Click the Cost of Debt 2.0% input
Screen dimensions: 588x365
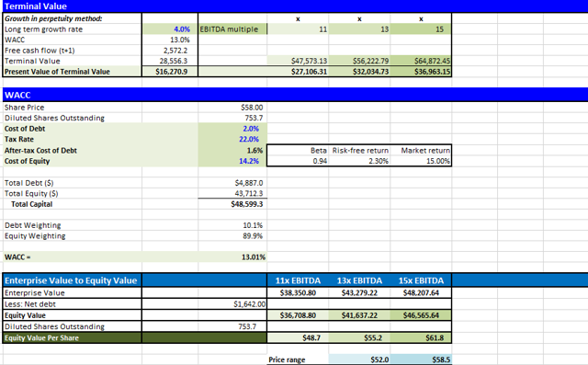click(x=232, y=129)
